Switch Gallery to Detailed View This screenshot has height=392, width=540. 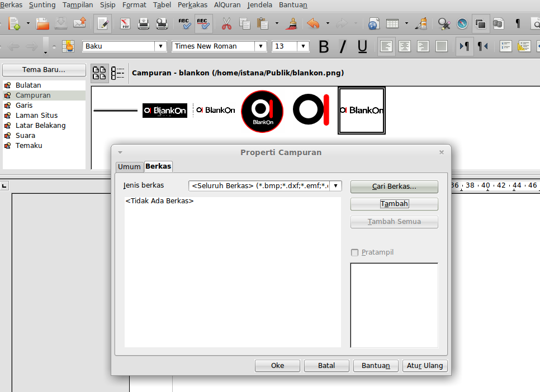point(118,73)
